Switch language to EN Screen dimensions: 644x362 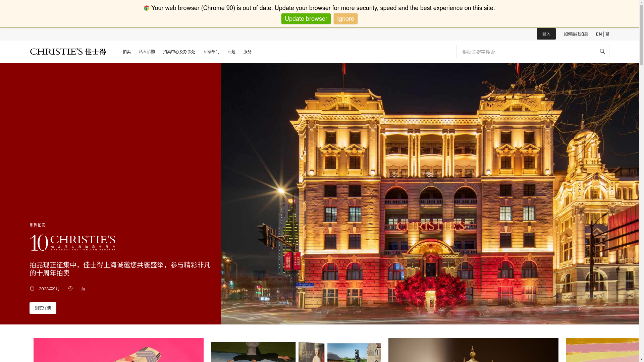pyautogui.click(x=599, y=34)
